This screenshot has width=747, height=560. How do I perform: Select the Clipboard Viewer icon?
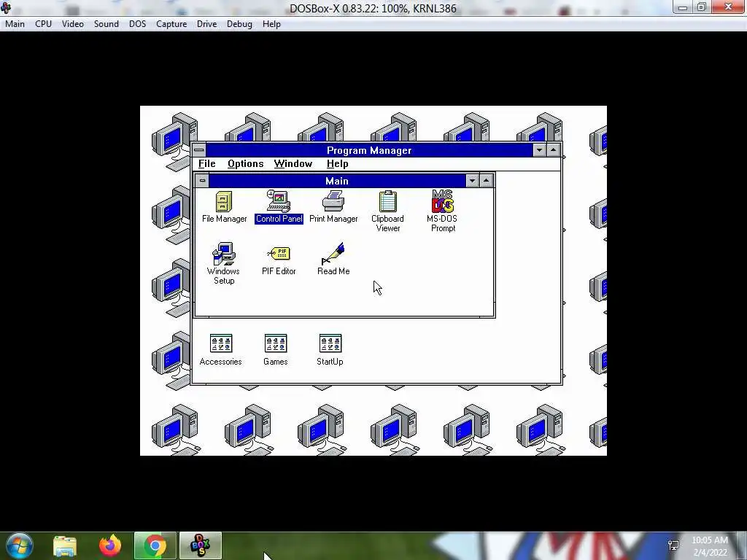click(x=388, y=211)
